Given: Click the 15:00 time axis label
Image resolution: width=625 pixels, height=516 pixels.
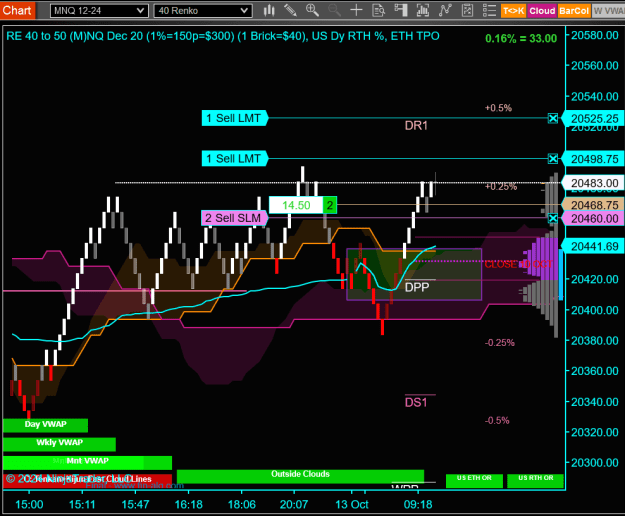Looking at the screenshot, I should pos(29,504).
